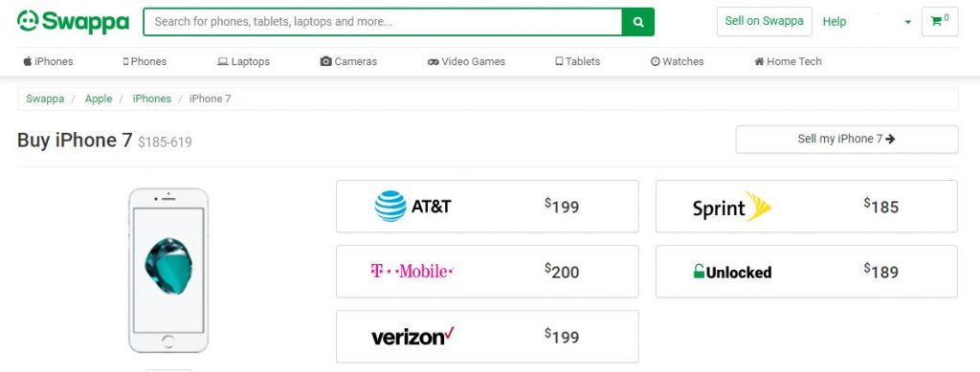Select the Verizon carrier option
Image resolution: width=980 pixels, height=372 pixels.
coord(487,337)
